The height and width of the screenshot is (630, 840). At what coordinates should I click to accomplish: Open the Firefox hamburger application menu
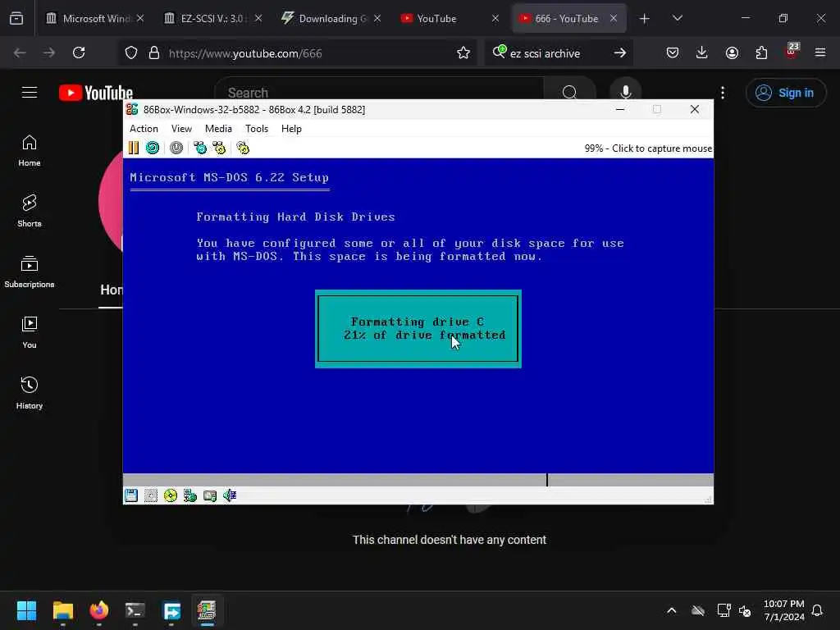(820, 52)
